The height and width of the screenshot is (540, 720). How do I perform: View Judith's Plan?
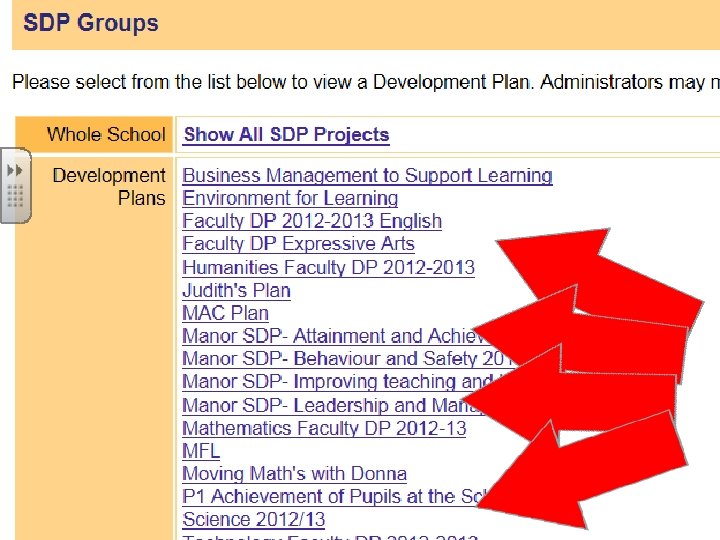click(236, 291)
